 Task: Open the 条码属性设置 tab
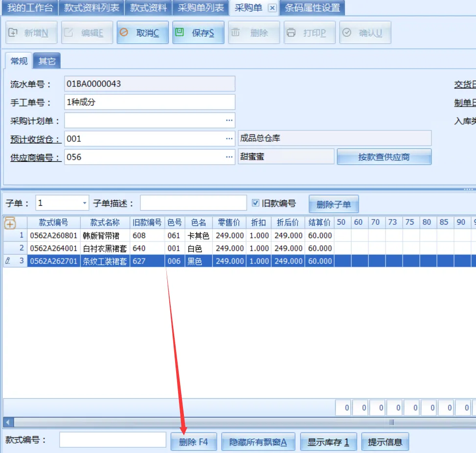click(x=313, y=8)
